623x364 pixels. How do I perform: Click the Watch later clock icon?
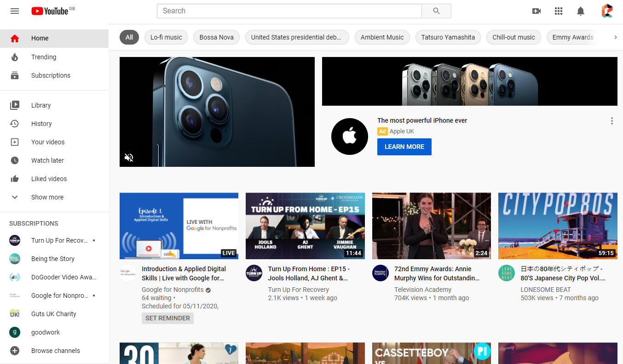[15, 160]
